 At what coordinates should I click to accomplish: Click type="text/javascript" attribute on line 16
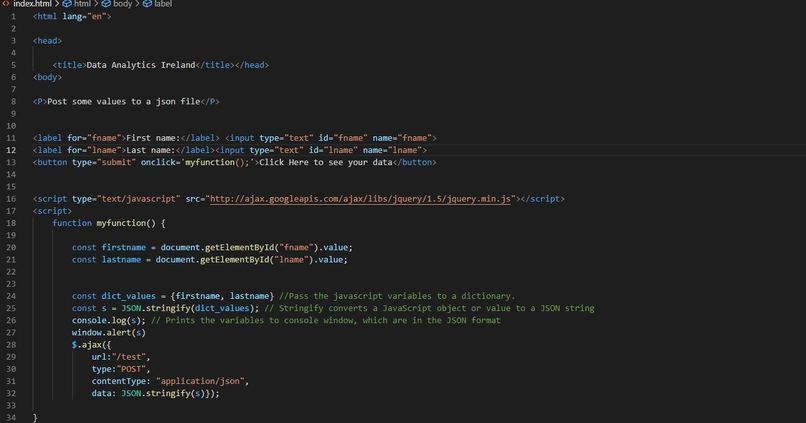tap(126, 198)
